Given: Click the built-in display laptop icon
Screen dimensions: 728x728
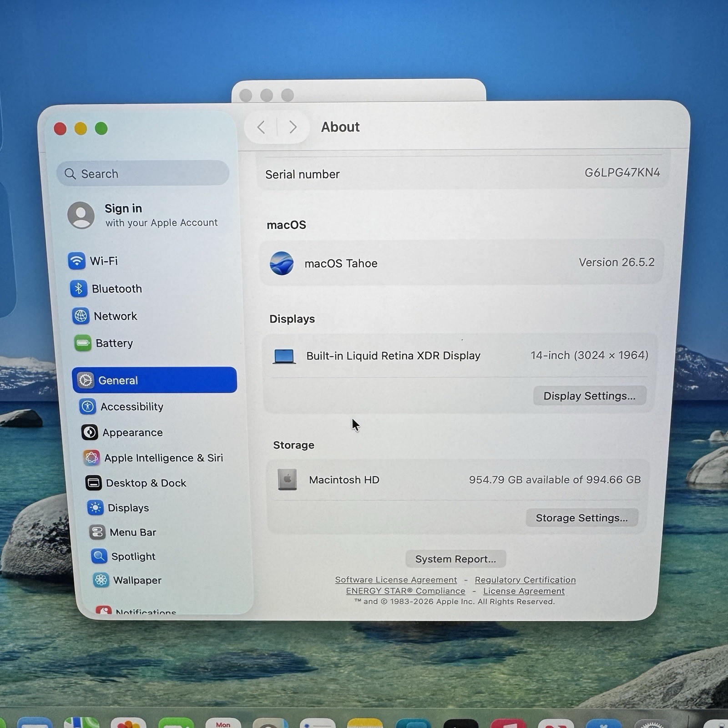Looking at the screenshot, I should pyautogui.click(x=284, y=356).
